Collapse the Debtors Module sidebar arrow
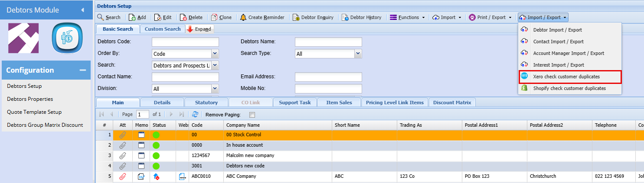The image size is (644, 183). point(83,10)
